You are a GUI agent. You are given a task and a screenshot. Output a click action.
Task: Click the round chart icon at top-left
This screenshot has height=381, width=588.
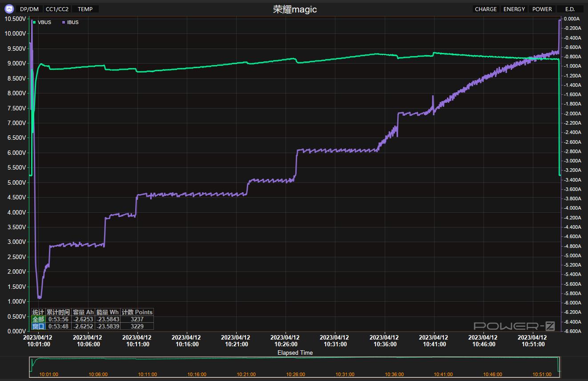point(9,9)
